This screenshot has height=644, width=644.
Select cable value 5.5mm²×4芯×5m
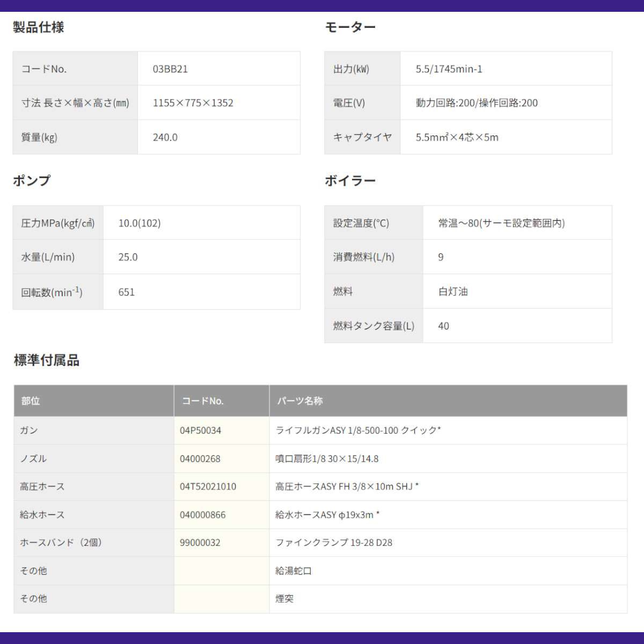pos(457,137)
